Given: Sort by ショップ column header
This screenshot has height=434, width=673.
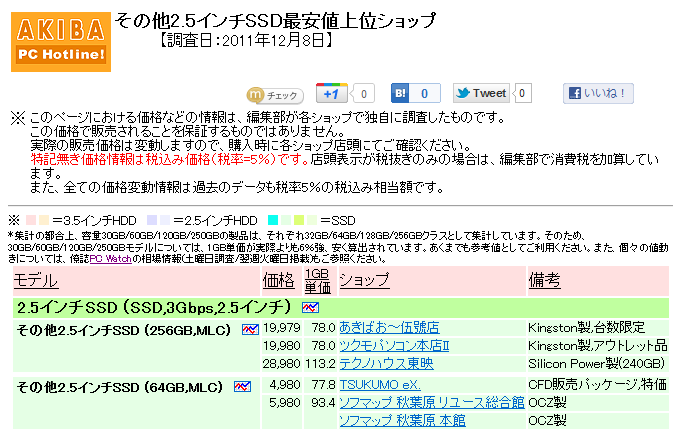Looking at the screenshot, I should 364,280.
